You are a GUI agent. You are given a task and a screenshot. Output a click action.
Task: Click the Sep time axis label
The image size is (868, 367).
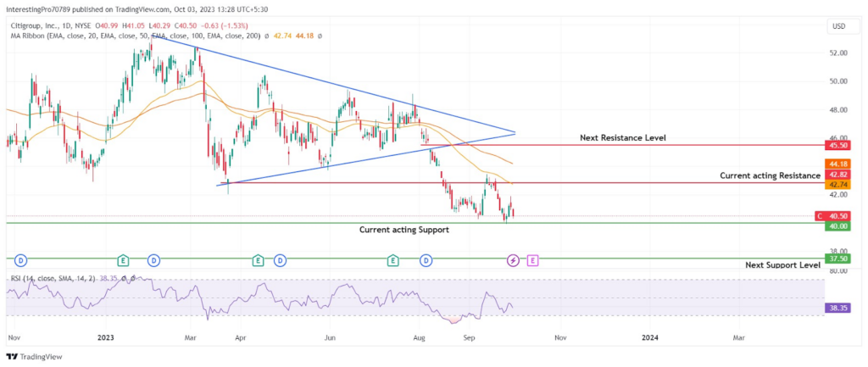(470, 336)
